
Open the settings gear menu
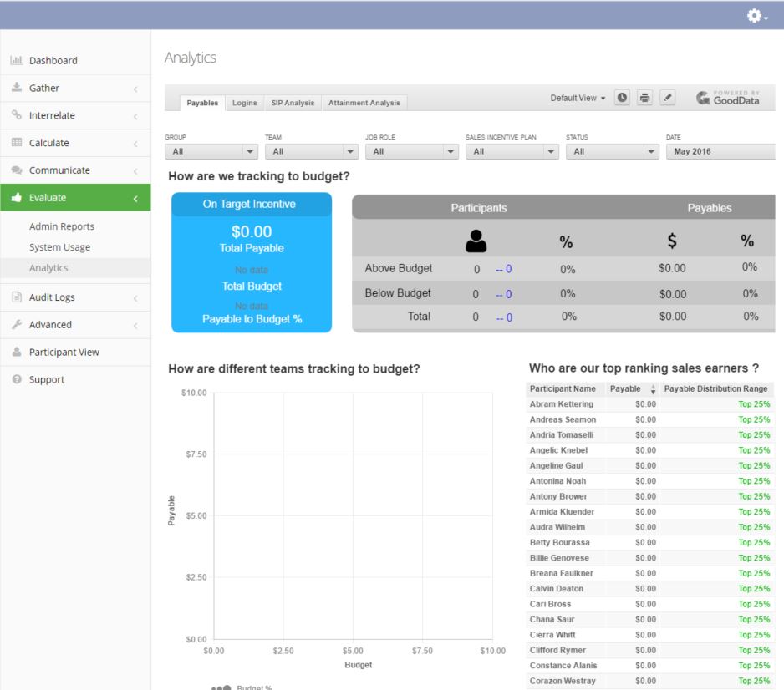(x=757, y=16)
